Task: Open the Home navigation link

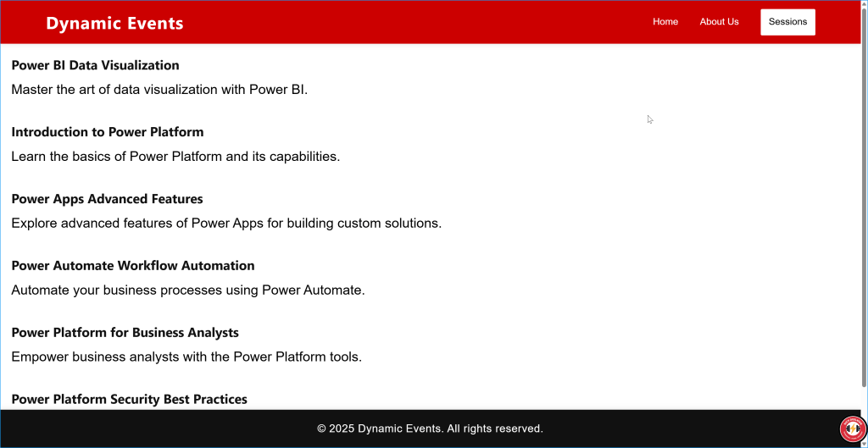Action: click(x=665, y=22)
